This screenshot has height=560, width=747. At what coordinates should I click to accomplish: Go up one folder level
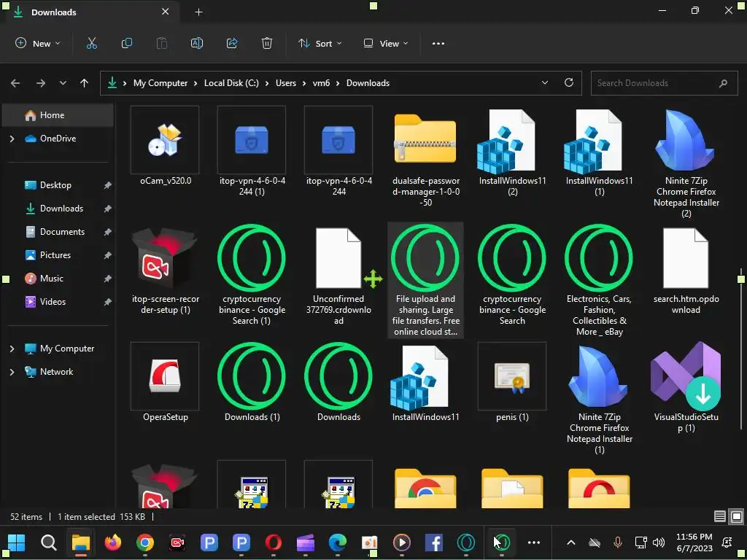coord(85,83)
